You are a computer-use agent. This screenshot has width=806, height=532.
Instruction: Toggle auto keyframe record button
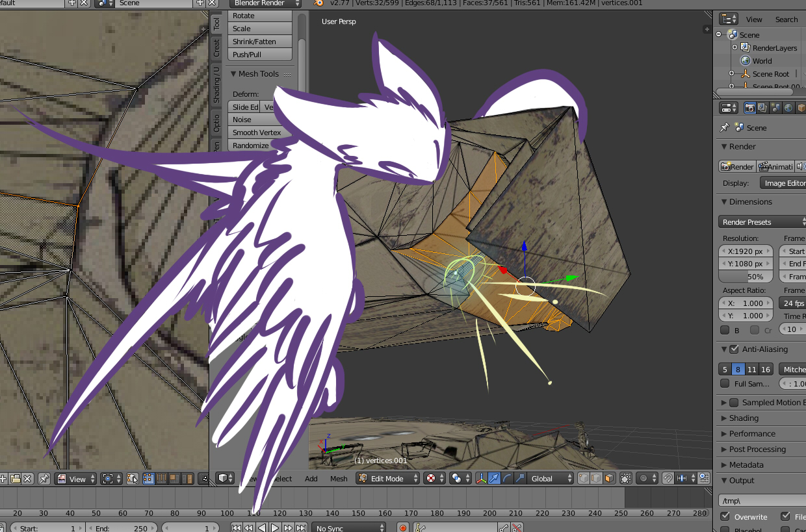[x=403, y=528]
